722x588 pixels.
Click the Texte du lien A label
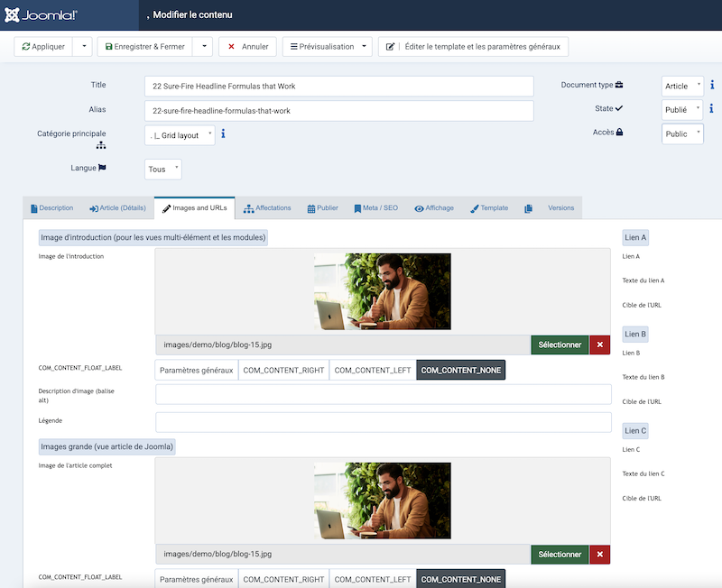coord(643,280)
